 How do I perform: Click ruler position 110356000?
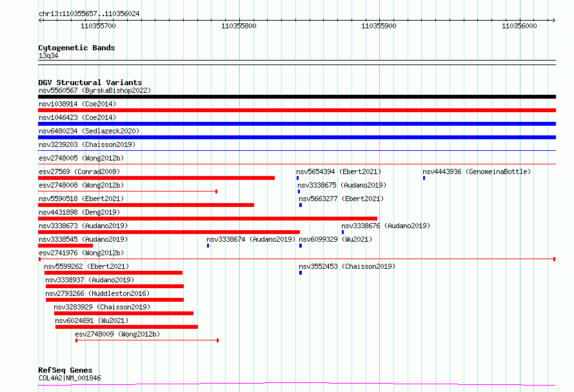[x=519, y=26]
